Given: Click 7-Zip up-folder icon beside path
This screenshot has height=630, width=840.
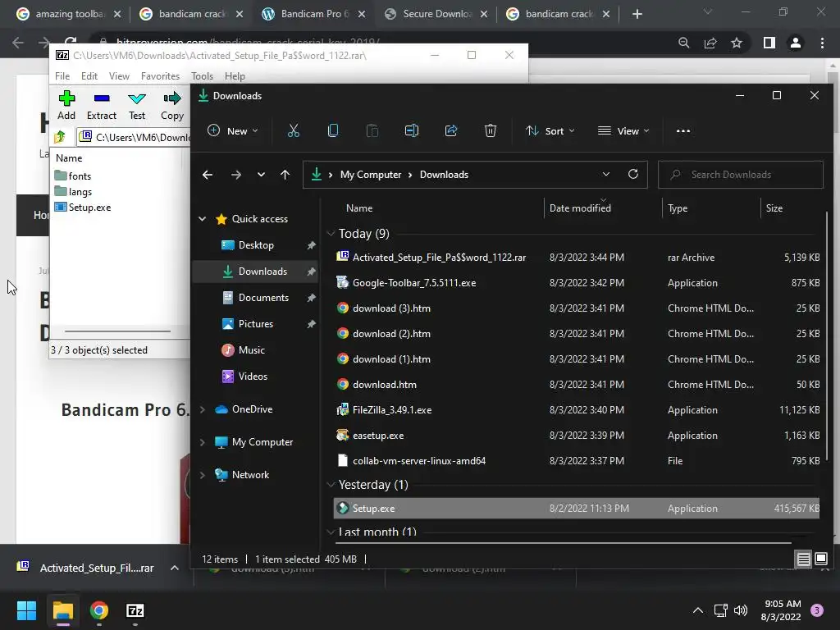Looking at the screenshot, I should point(60,137).
